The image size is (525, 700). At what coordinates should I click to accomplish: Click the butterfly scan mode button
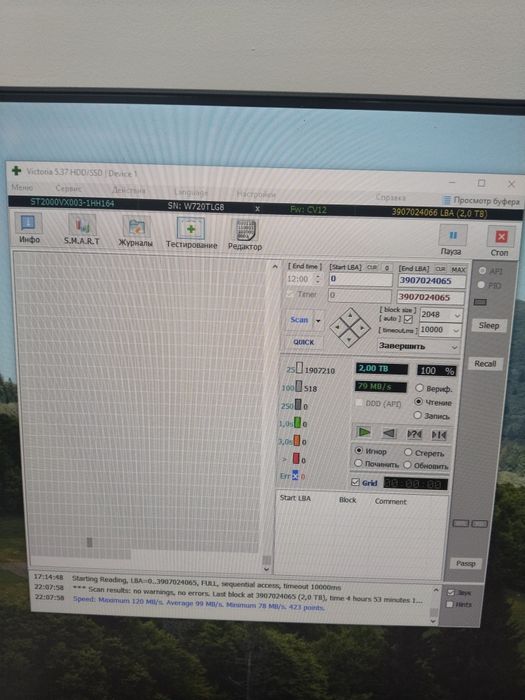click(439, 434)
